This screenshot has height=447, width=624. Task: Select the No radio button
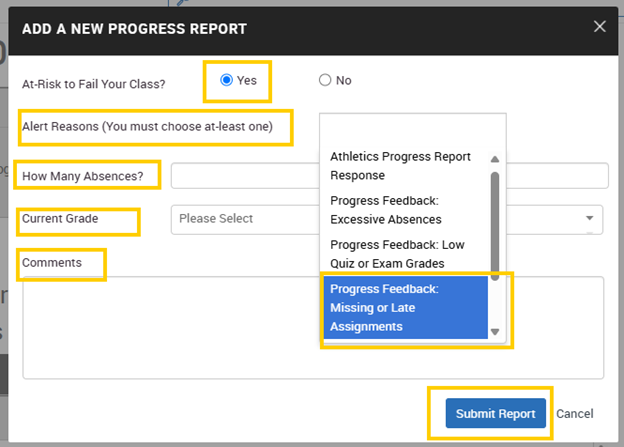coord(325,80)
